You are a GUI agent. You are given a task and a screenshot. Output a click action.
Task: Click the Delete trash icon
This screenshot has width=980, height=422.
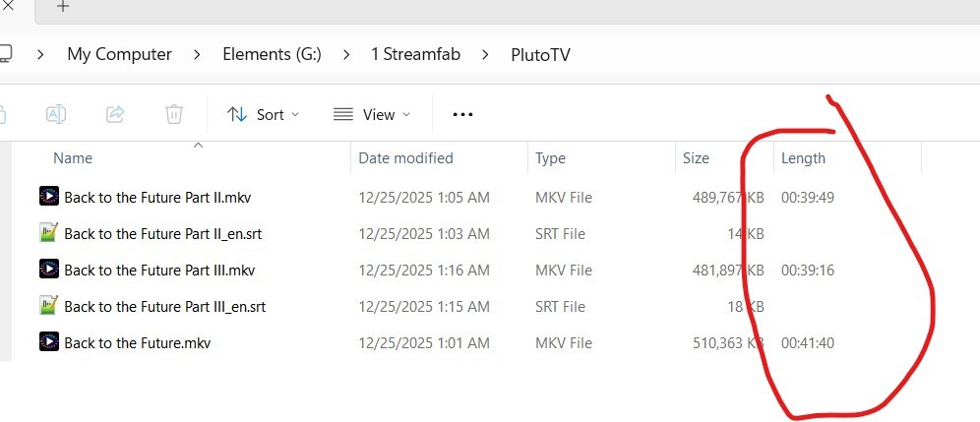point(174,114)
